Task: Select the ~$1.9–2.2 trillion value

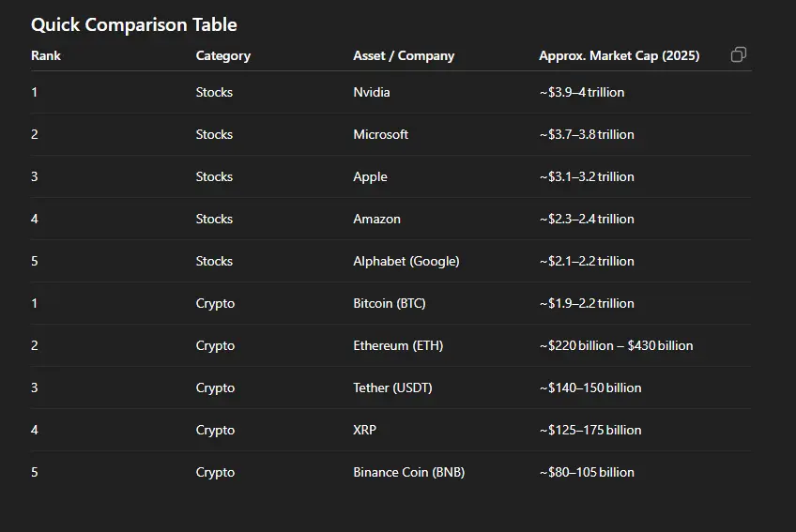Action: pyautogui.click(x=587, y=304)
